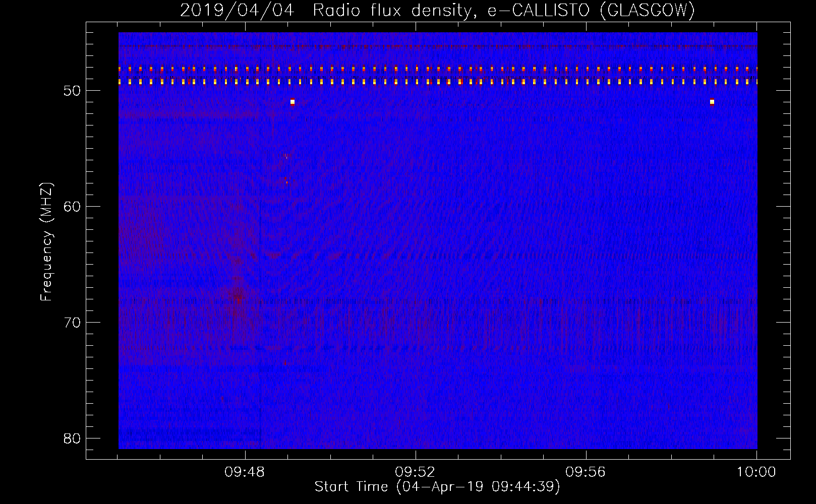Click the Frequency (MHZ) axis title
Image resolution: width=816 pixels, height=504 pixels.
coord(46,241)
